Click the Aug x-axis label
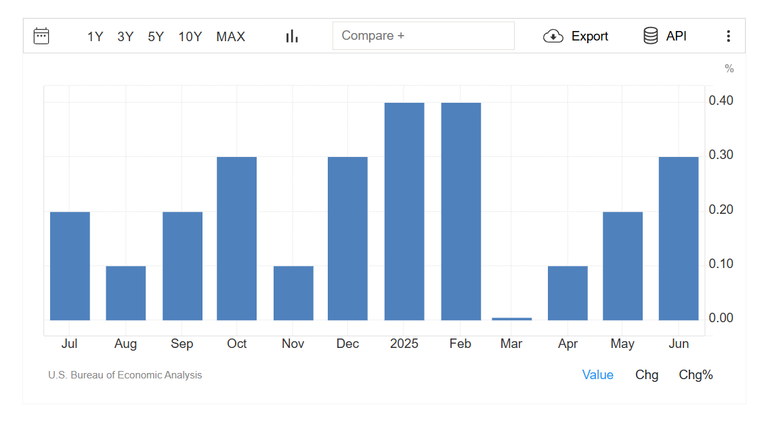 tap(125, 344)
